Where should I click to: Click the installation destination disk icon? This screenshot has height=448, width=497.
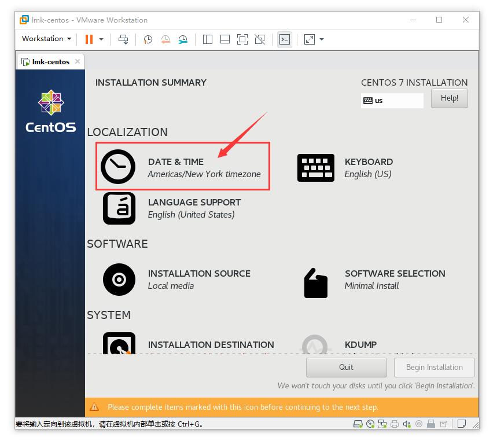pos(119,343)
